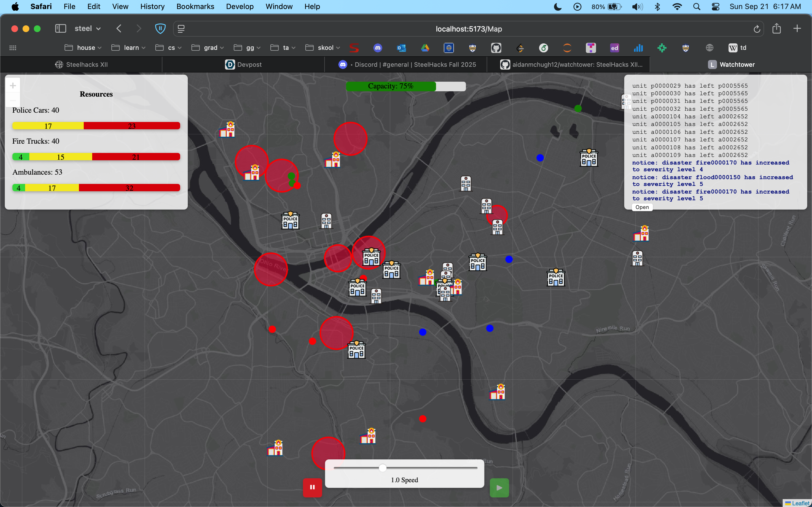Click the Safari reload page icon
Viewport: 812px width, 507px height.
coord(757,29)
